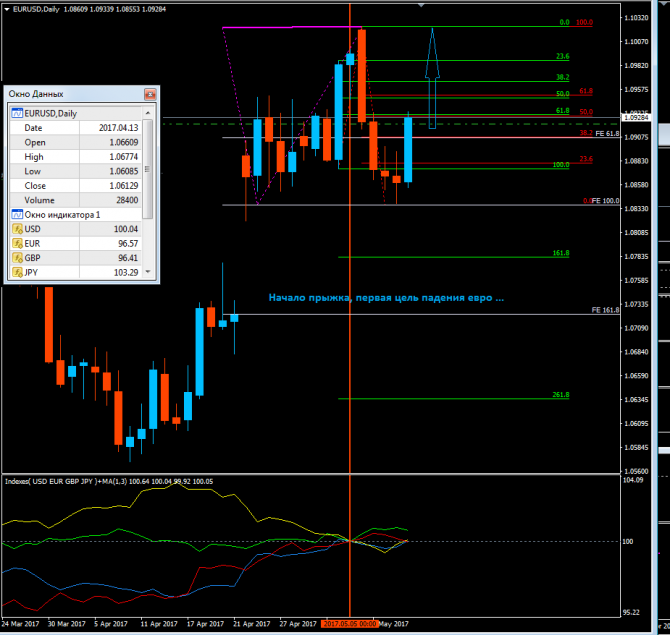Click the 24 Mar 2017 date axis label
The height and width of the screenshot is (635, 670).
coord(20,624)
